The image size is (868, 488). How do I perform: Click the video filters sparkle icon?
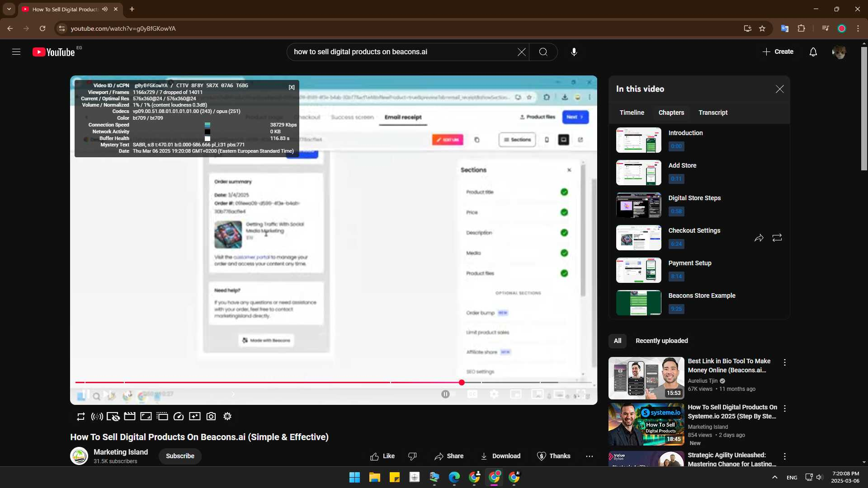tap(195, 417)
